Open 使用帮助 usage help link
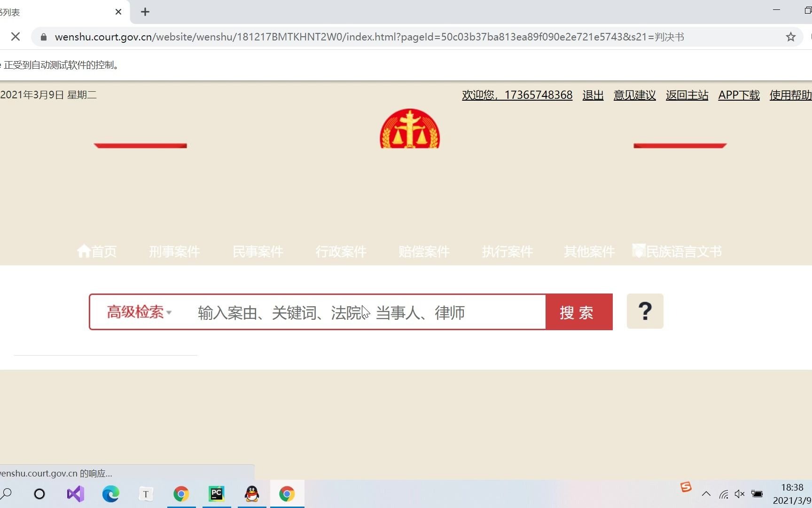 790,95
